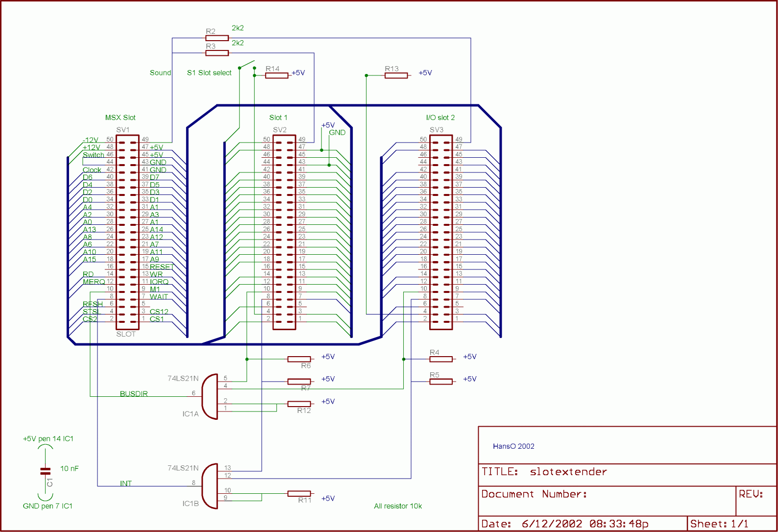Click the HansO 2002 author text
Image resolution: width=778 pixels, height=532 pixels.
point(513,446)
